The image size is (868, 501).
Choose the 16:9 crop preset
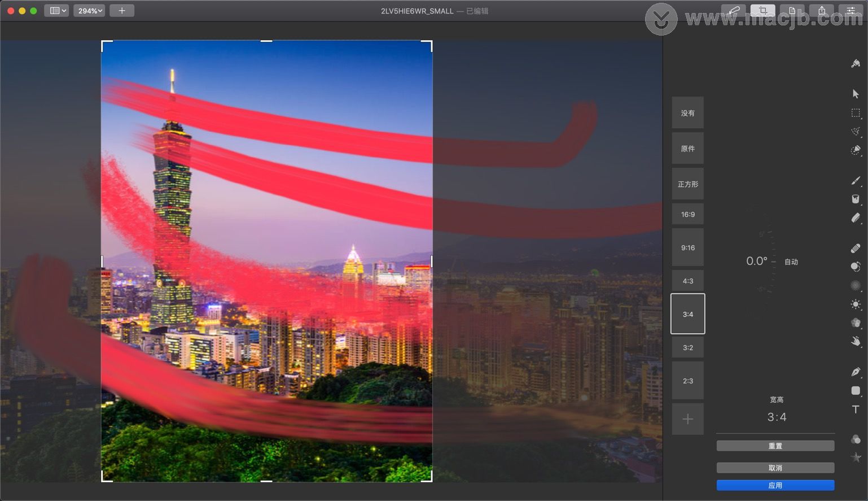pos(687,215)
